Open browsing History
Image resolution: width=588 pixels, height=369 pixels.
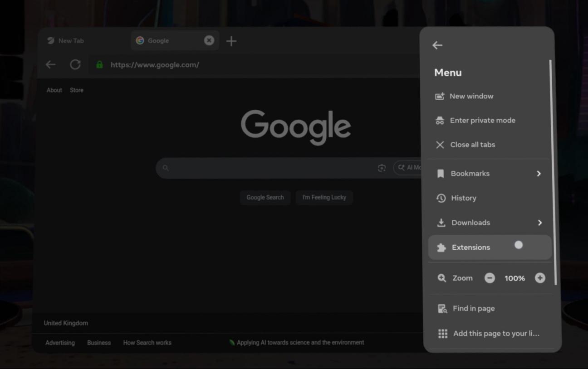(x=463, y=198)
